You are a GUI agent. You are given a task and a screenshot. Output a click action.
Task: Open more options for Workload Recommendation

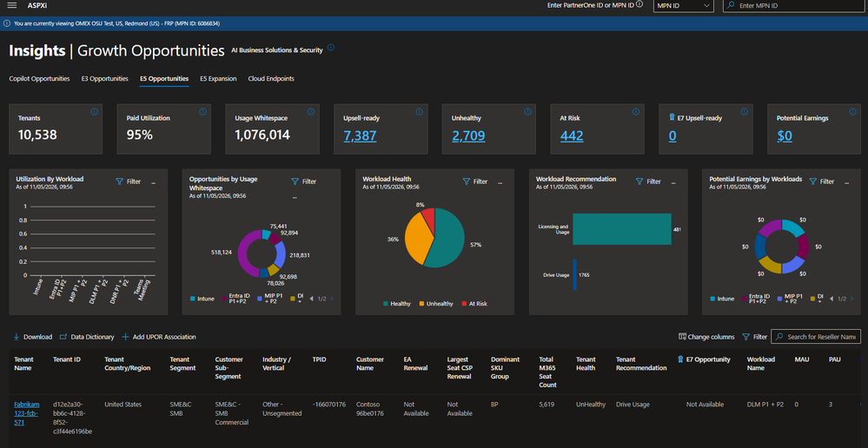click(673, 182)
